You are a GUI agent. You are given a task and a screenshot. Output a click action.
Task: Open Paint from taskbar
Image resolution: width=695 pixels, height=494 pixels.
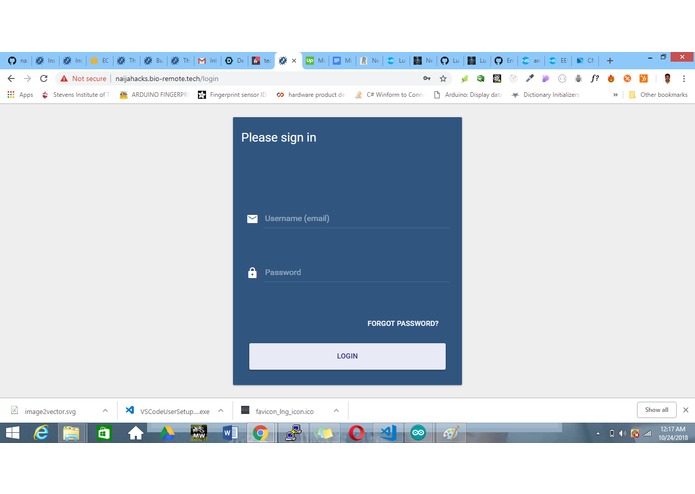(x=451, y=433)
